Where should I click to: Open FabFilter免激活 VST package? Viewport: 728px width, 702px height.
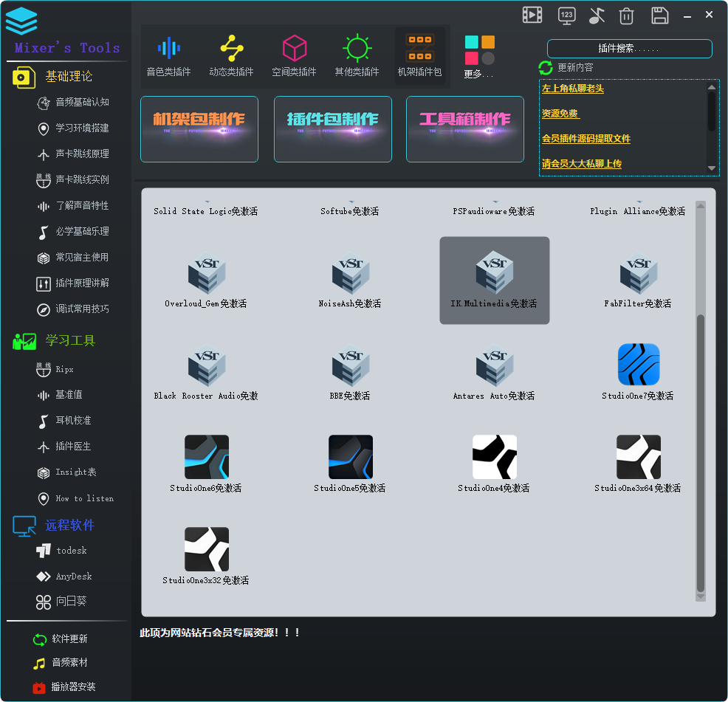pos(639,280)
